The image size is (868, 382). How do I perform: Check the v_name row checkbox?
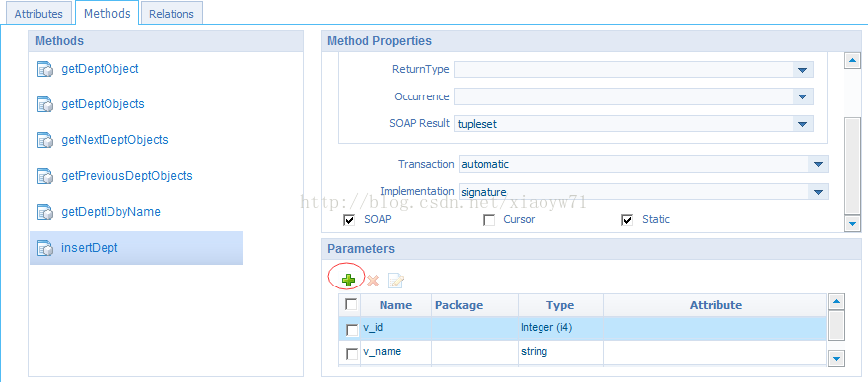pos(352,354)
